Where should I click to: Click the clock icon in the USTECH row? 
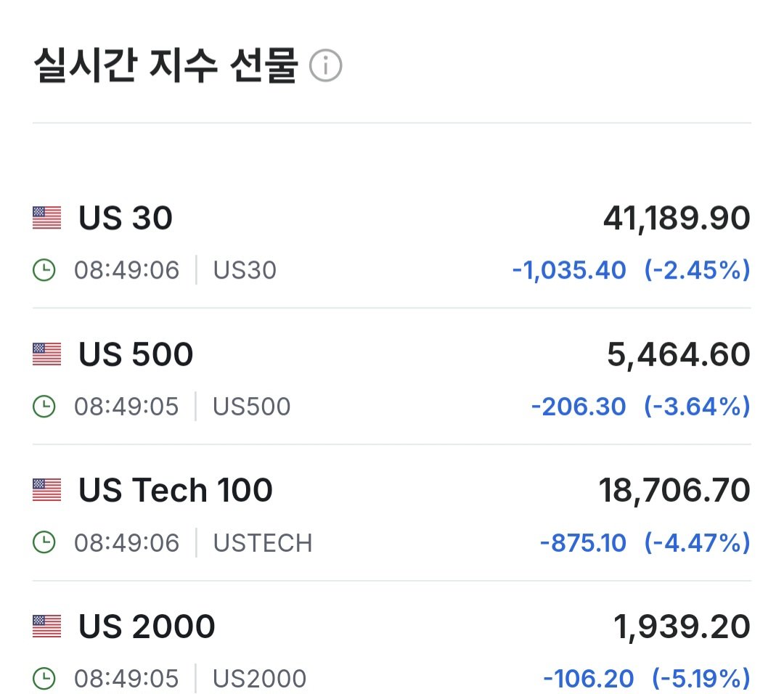[x=45, y=542]
